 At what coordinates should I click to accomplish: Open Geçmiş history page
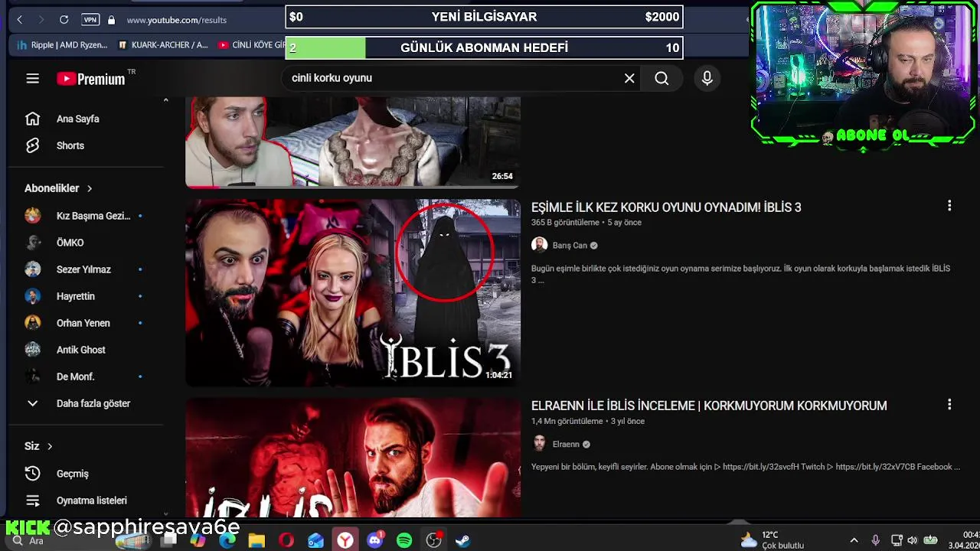click(x=87, y=474)
